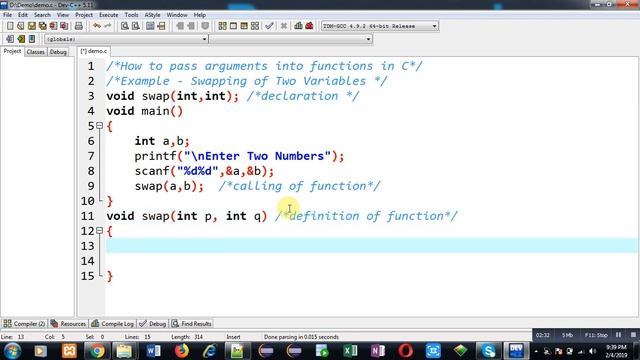Open the TDM-GCC compiler set dropdown
This screenshot has width=640, height=360.
point(380,26)
